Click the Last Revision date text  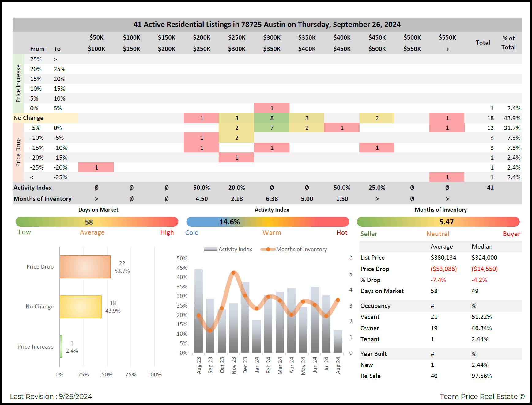51,396
